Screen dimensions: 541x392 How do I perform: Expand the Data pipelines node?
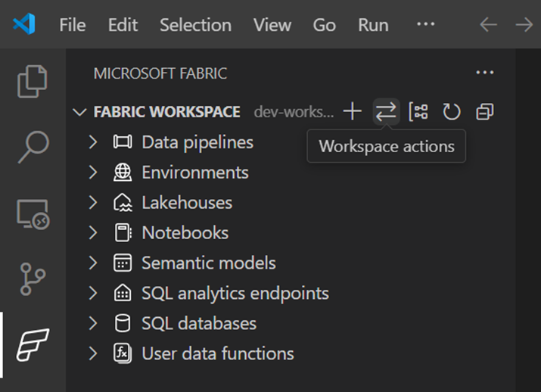pos(93,142)
